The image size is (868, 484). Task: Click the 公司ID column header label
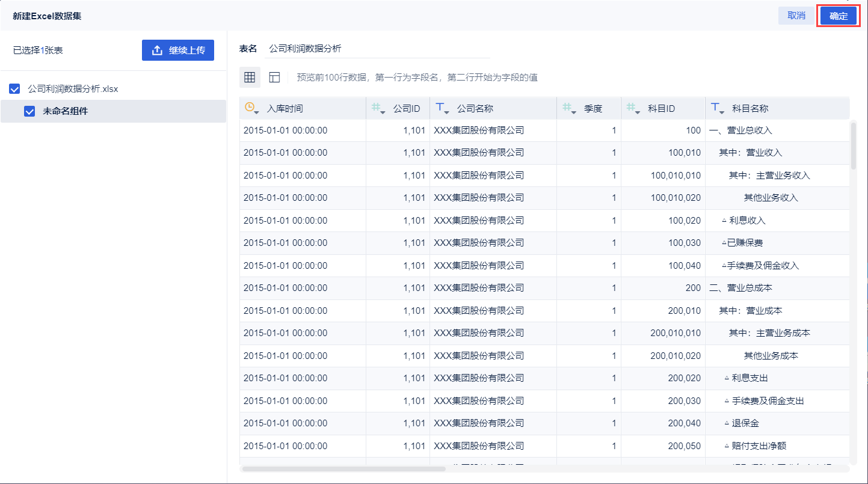(407, 109)
